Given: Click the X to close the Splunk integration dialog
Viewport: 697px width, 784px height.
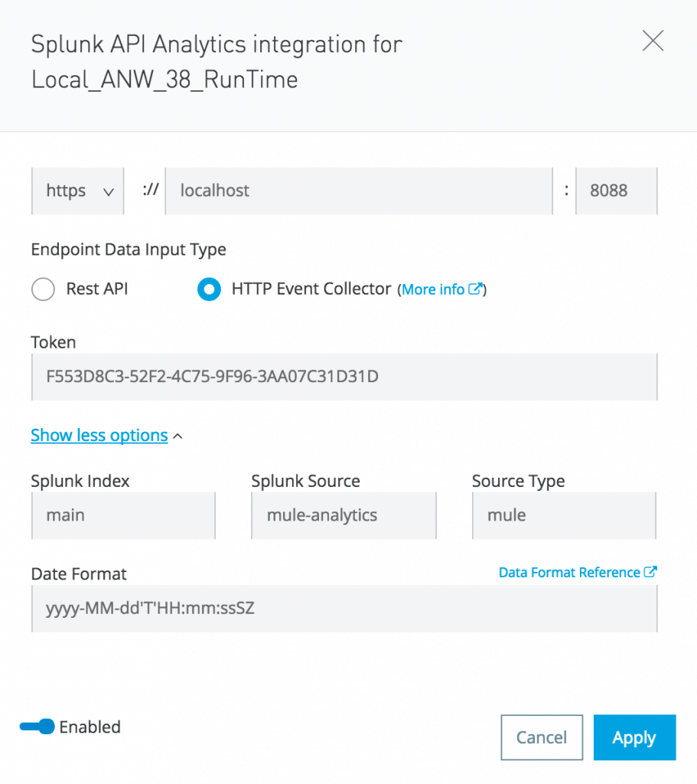Looking at the screenshot, I should (653, 41).
